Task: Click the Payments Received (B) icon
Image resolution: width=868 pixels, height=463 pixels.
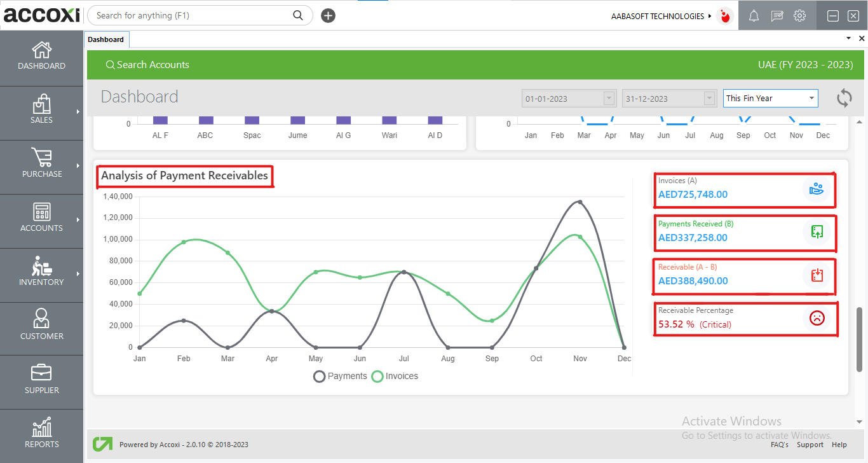Action: pyautogui.click(x=817, y=232)
